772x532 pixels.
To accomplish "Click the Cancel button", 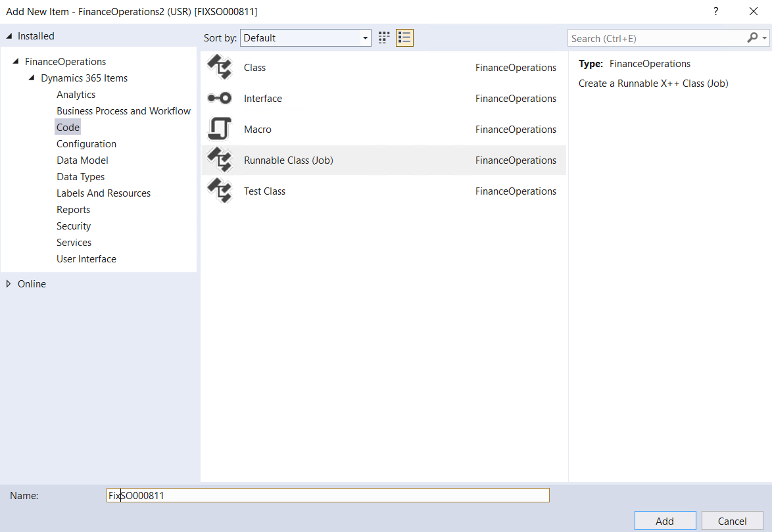I will pos(732,521).
